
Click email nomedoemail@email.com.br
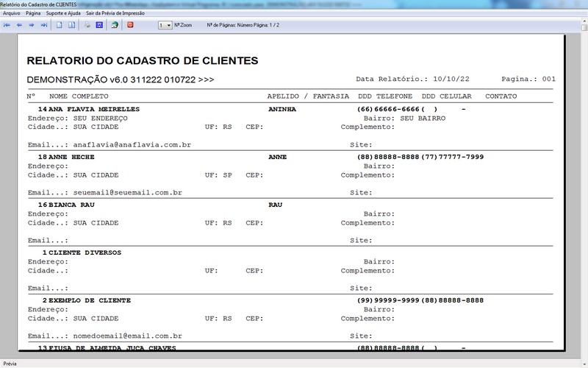pos(127,336)
